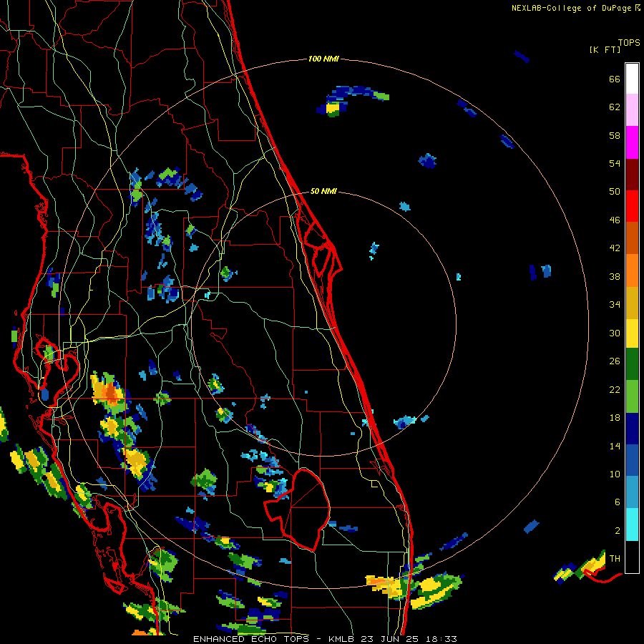The image size is (644, 644).
Task: Click the 46 legend value
Action: (615, 220)
